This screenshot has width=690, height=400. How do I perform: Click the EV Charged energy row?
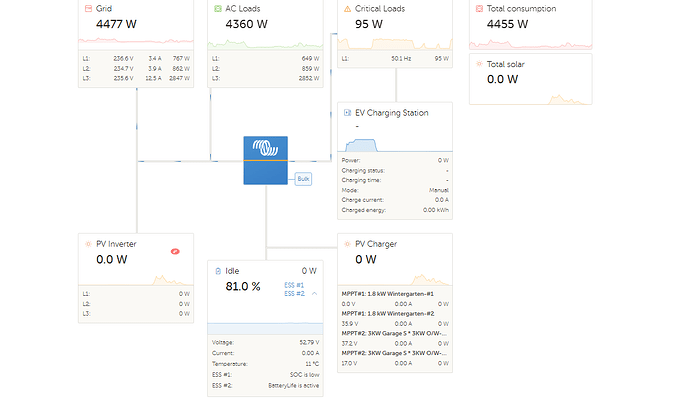coord(395,210)
